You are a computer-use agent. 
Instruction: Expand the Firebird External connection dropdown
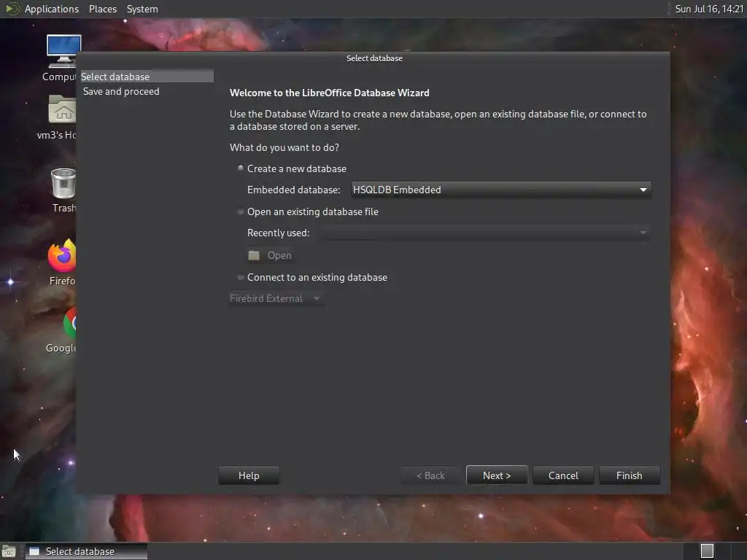276,298
